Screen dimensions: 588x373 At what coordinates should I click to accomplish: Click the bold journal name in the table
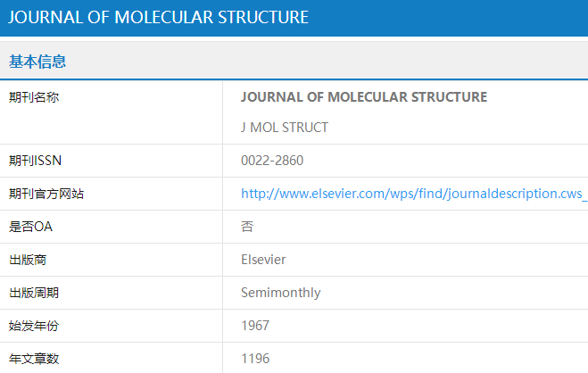pyautogui.click(x=364, y=97)
